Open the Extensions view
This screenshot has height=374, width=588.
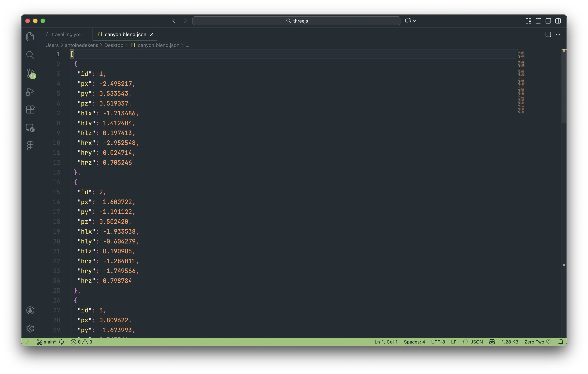click(x=30, y=110)
